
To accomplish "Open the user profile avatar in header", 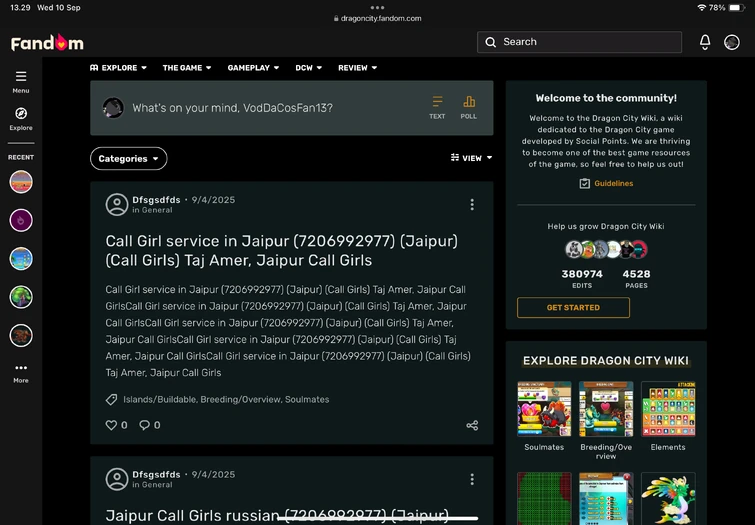I will (x=732, y=42).
